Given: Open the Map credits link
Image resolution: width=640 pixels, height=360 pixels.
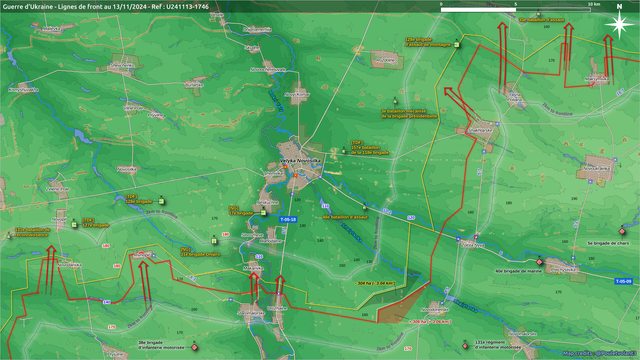Looking at the screenshot, I should point(600,353).
